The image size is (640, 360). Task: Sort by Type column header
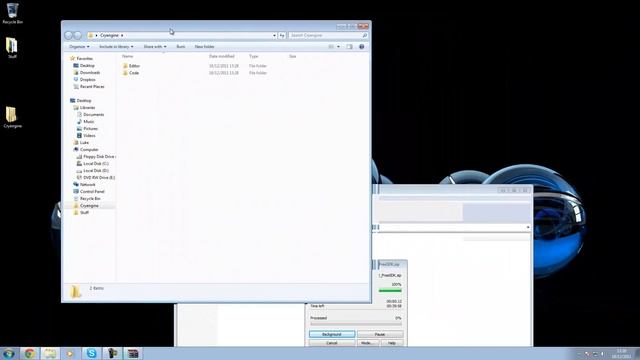(254, 56)
